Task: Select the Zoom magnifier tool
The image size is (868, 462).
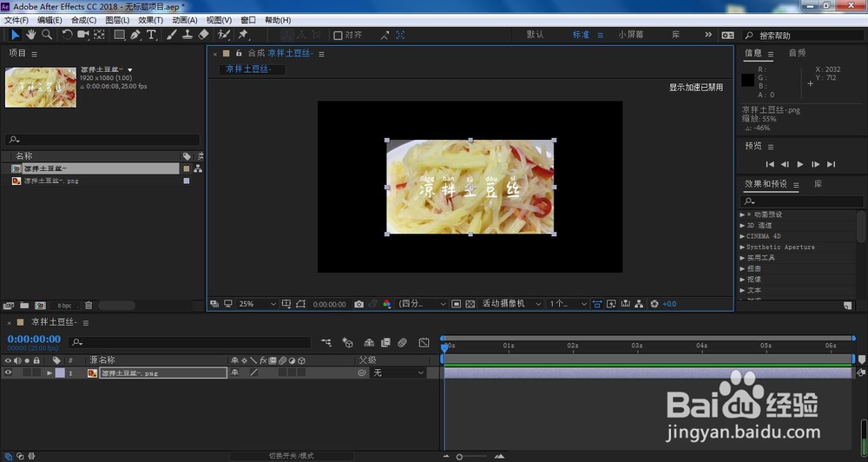Action: [x=47, y=35]
